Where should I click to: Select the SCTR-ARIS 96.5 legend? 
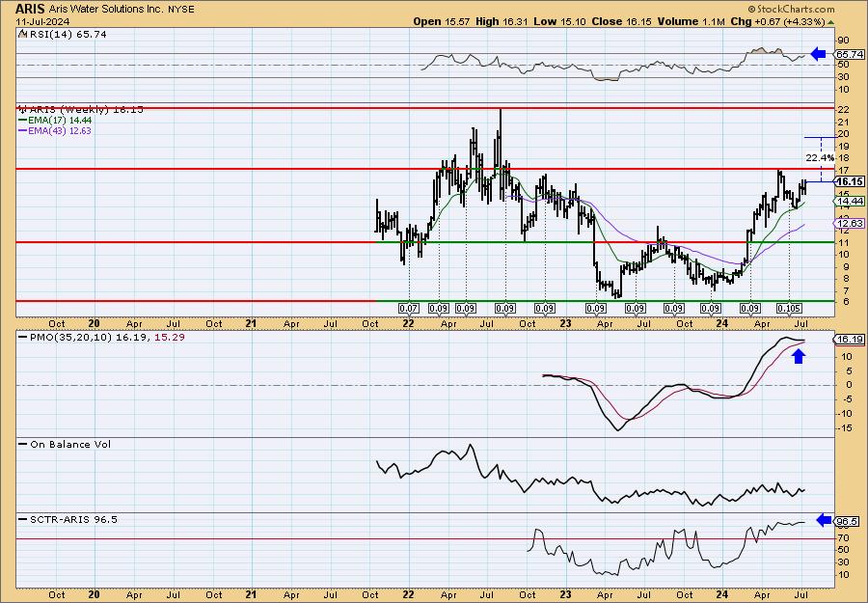[68, 519]
